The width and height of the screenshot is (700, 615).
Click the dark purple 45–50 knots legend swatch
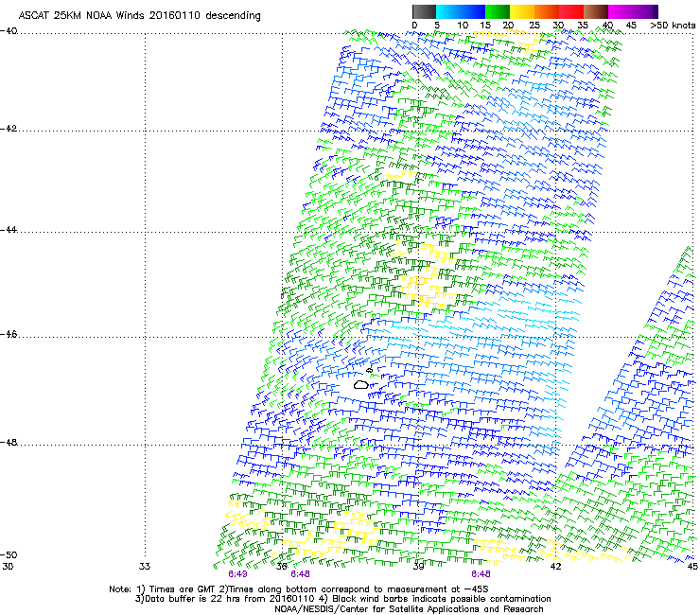coord(645,11)
